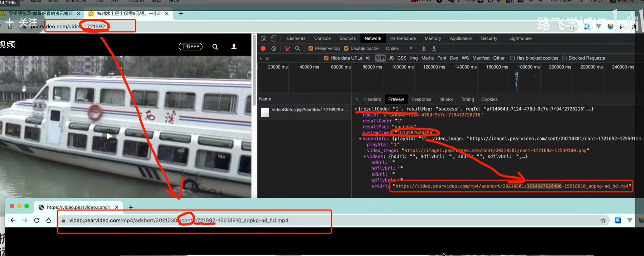Click the export HAR download icon
Image resolution: width=644 pixels, height=256 pixels.
pos(434,48)
